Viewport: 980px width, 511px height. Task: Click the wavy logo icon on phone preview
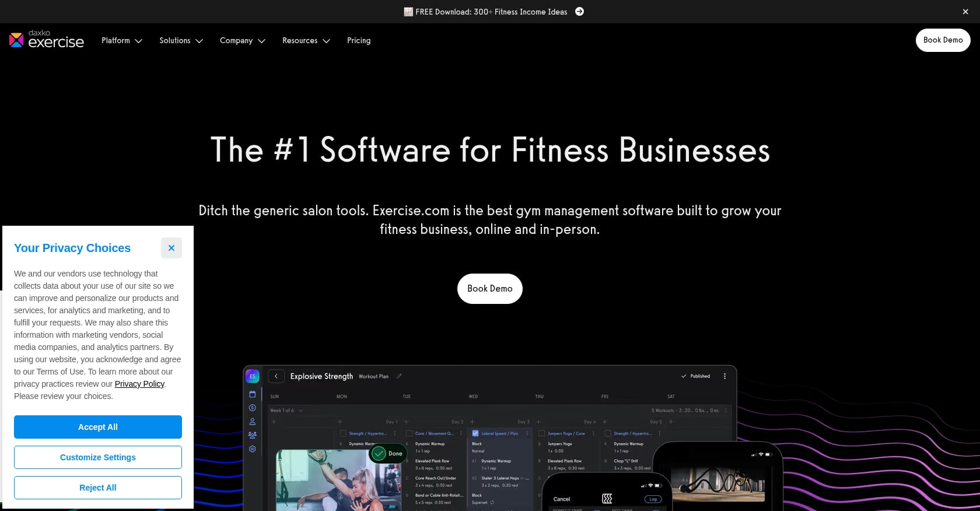point(607,499)
